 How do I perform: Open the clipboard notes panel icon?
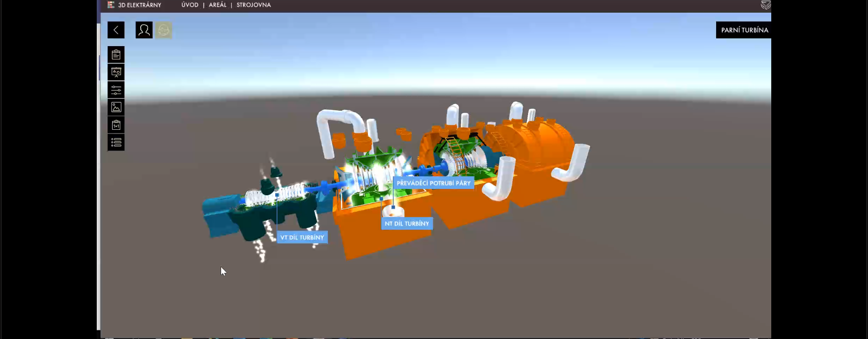click(116, 55)
